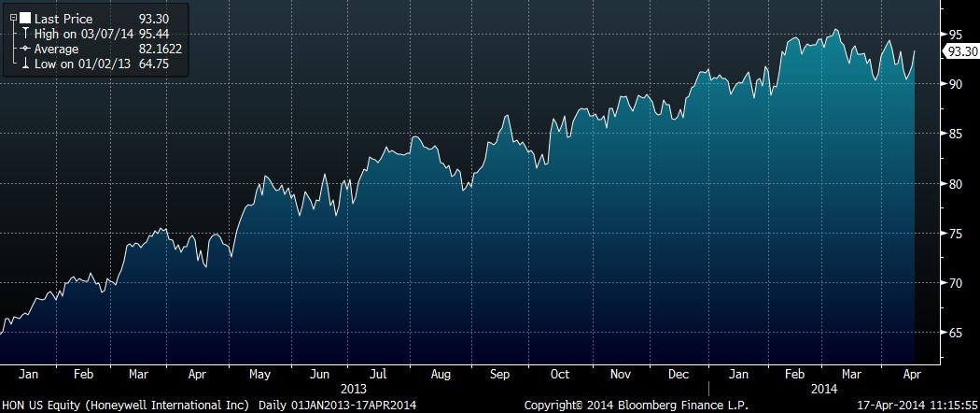Click the May month label on time axis
This screenshot has width=980, height=413.
[x=259, y=374]
